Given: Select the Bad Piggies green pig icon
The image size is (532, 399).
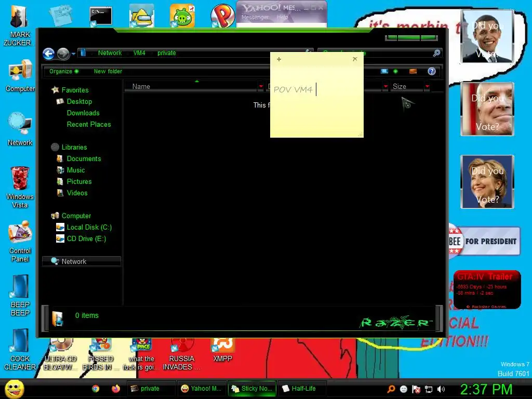Looking at the screenshot, I should (x=182, y=16).
